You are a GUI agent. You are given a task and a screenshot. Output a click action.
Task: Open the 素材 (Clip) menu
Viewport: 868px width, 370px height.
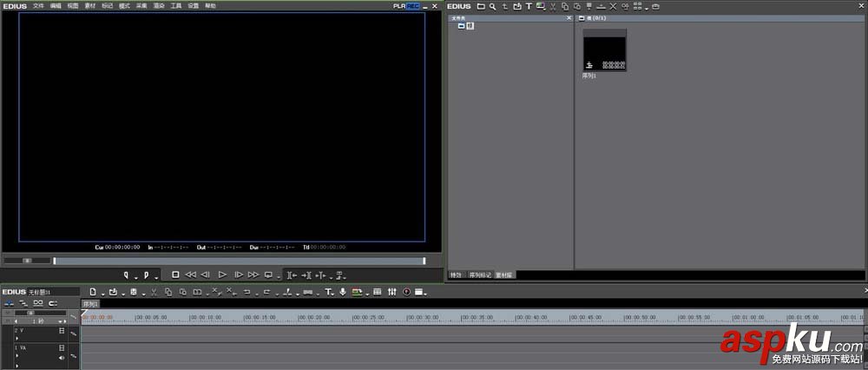(89, 5)
